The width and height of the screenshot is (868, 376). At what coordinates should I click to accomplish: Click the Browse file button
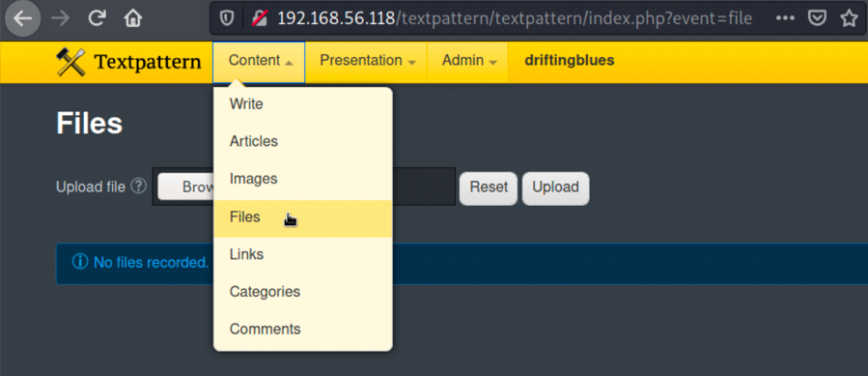tap(186, 187)
